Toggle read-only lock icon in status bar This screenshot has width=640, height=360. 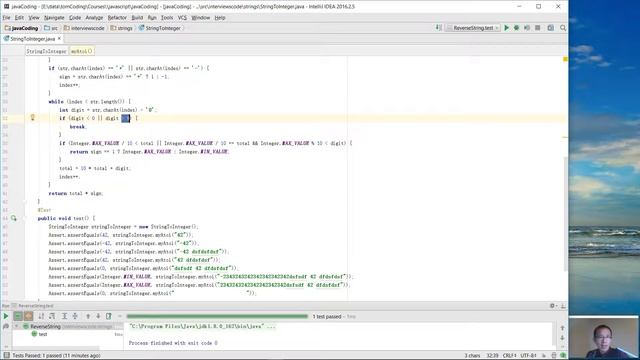(544, 356)
